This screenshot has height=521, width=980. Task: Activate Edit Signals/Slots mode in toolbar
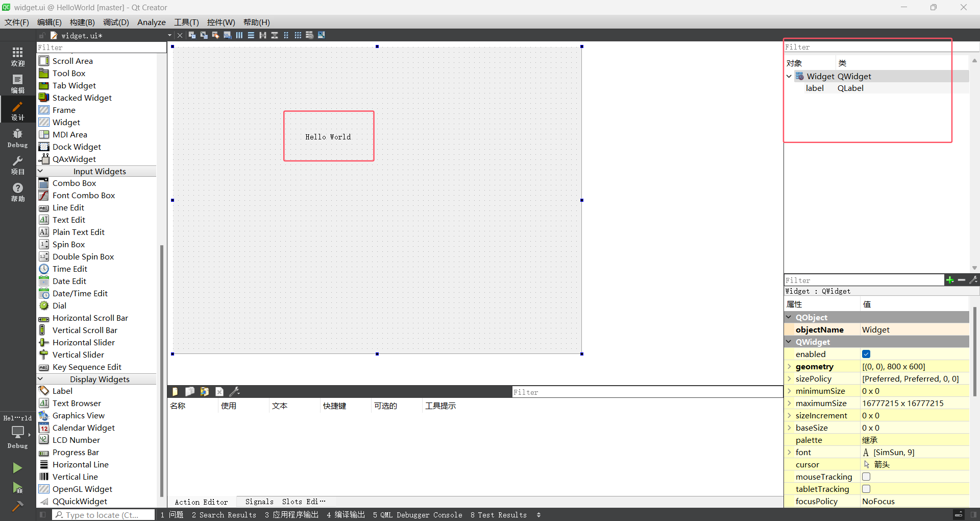point(204,35)
